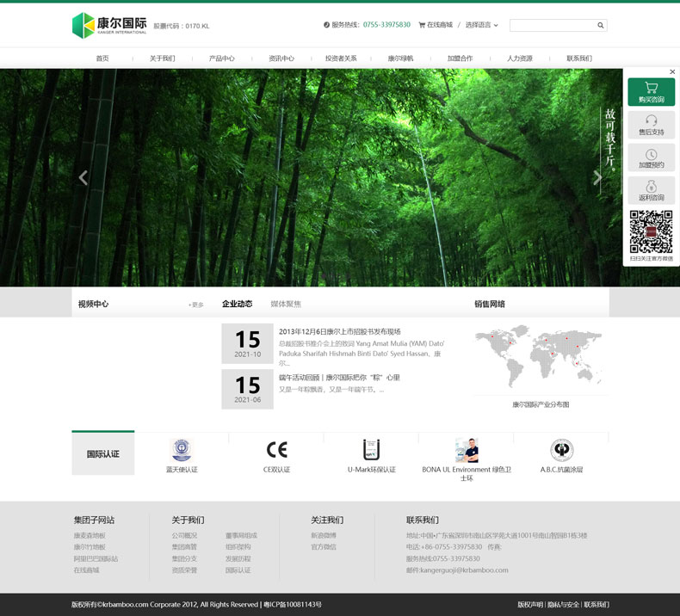Open the 端午活动回顾 news article

[x=339, y=378]
